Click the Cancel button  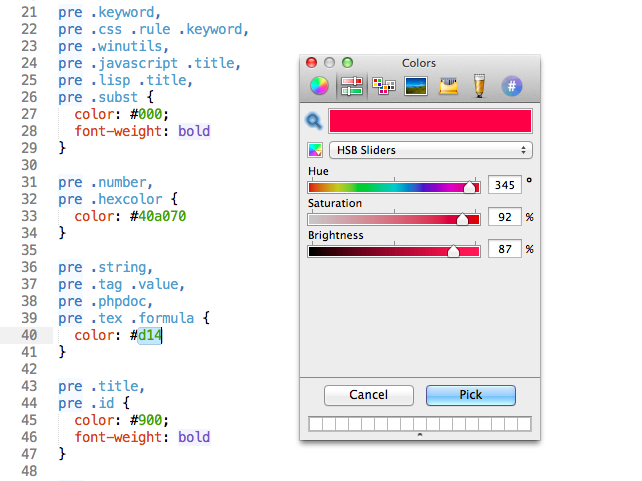pyautogui.click(x=368, y=395)
